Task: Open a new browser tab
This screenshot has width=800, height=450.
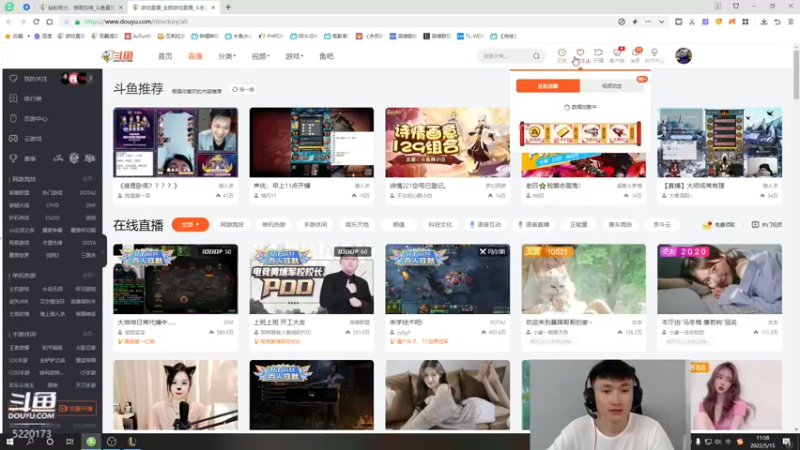Action: (x=228, y=7)
